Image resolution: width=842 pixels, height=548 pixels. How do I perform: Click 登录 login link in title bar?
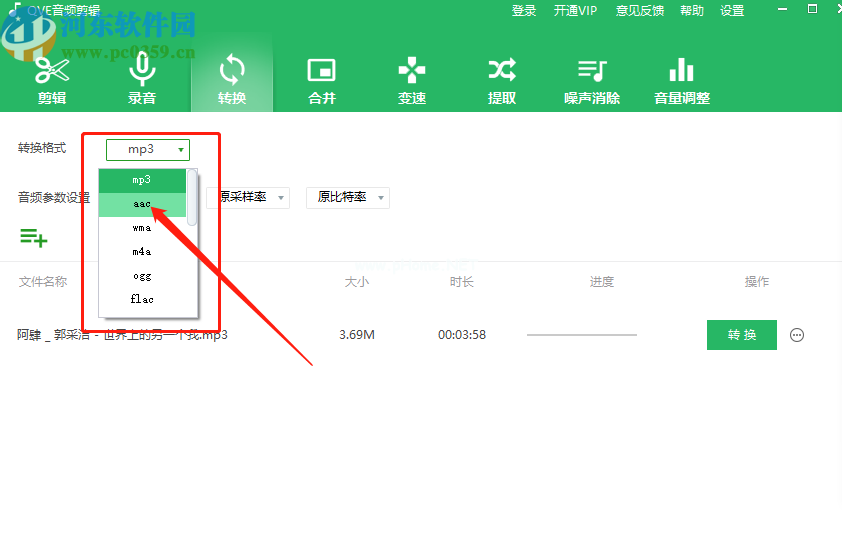(x=523, y=11)
